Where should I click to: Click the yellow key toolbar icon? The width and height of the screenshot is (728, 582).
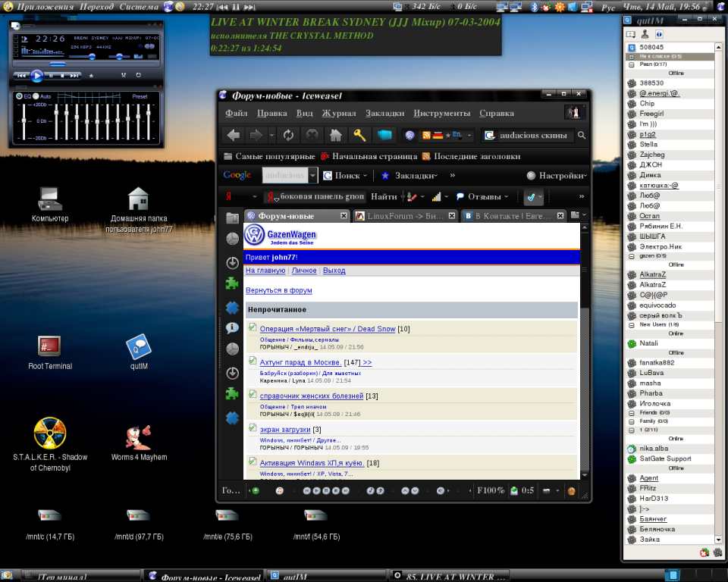[359, 136]
